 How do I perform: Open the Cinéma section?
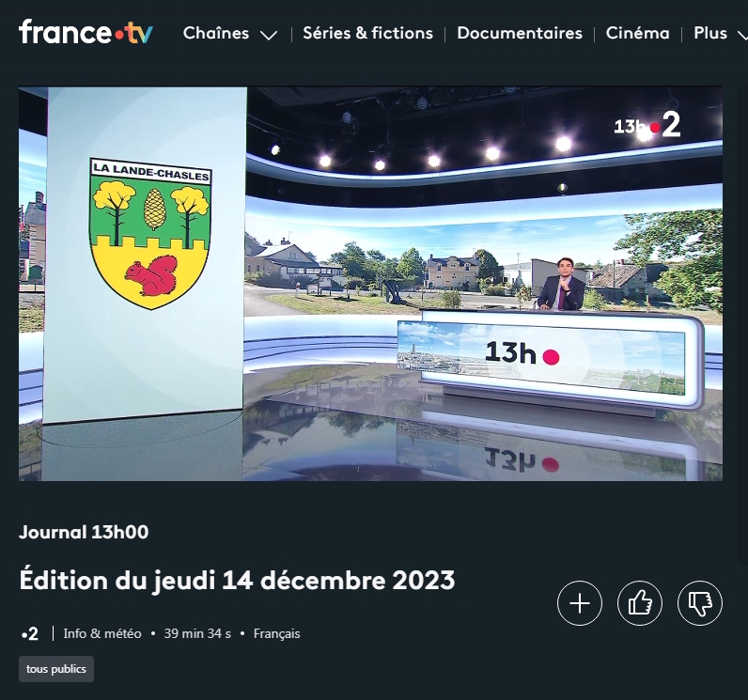click(x=637, y=34)
